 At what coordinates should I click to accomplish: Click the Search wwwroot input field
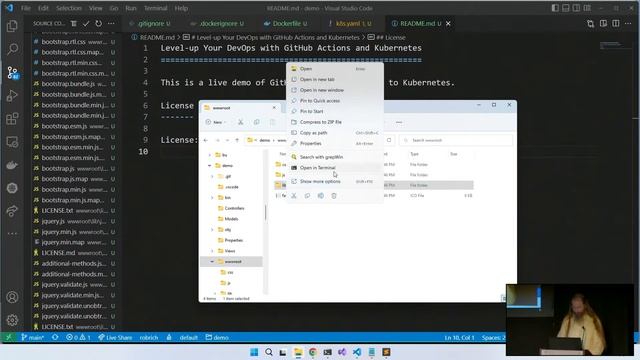(x=456, y=140)
